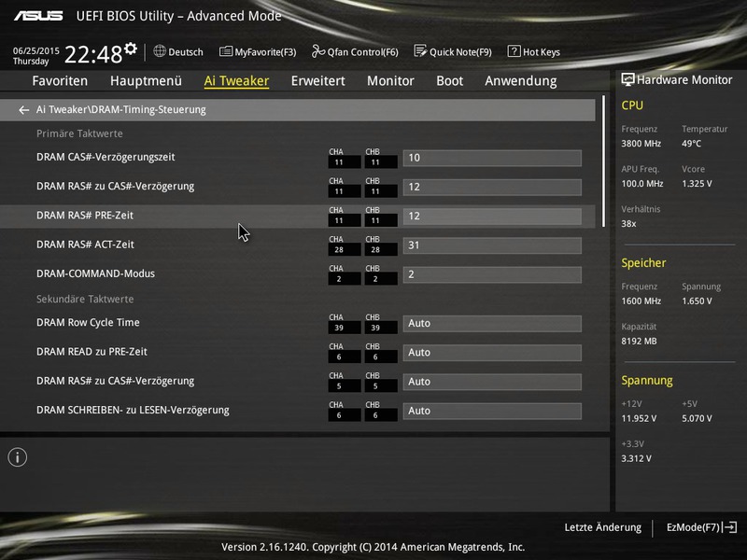Open Qfan Control(F6) fan icon

[318, 51]
